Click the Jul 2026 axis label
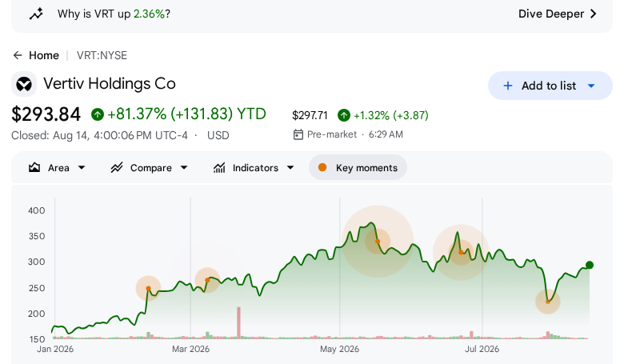The height and width of the screenshot is (364, 624). (482, 349)
